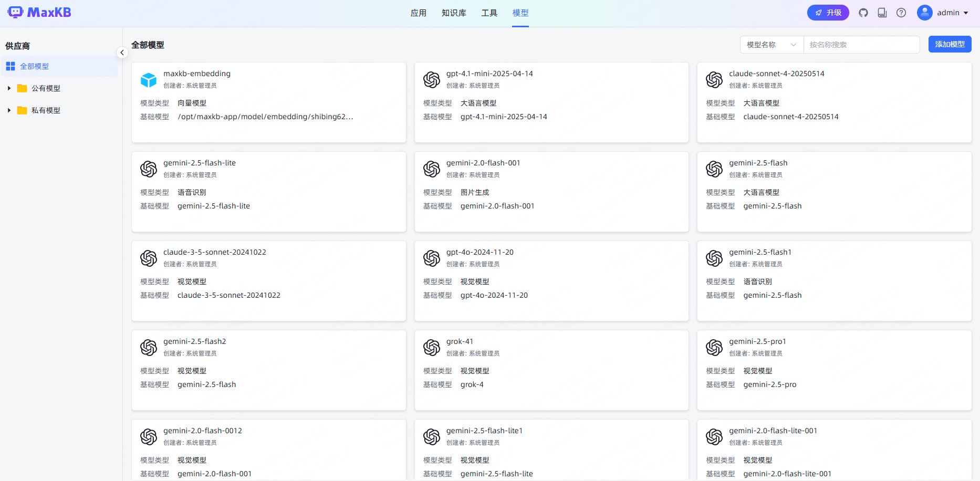Click the claude-3-5-sonnet-20241022 card icon
The width and height of the screenshot is (980, 481).
149,258
